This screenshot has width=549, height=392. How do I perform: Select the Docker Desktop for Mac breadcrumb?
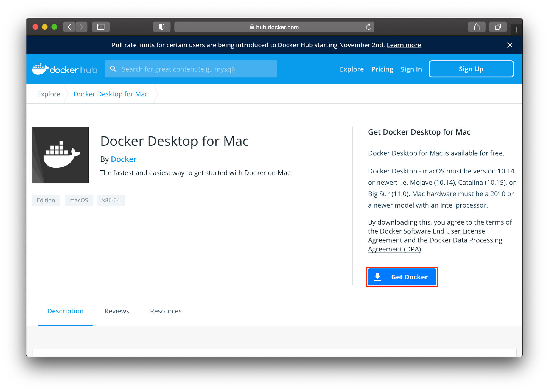(111, 94)
